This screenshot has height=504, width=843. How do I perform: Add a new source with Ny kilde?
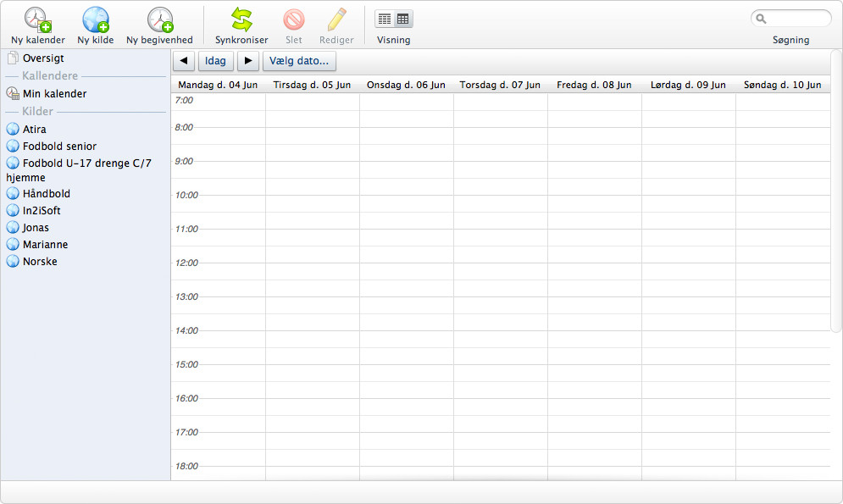tap(95, 19)
